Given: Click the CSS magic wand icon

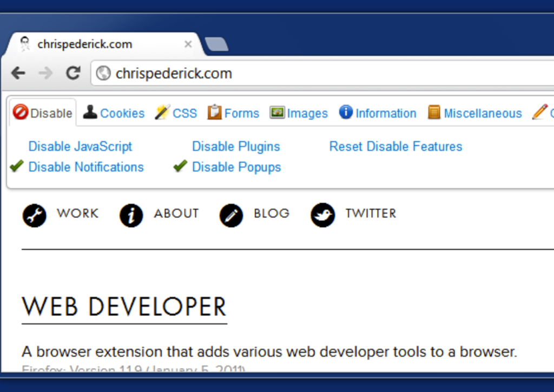Looking at the screenshot, I should (x=162, y=112).
